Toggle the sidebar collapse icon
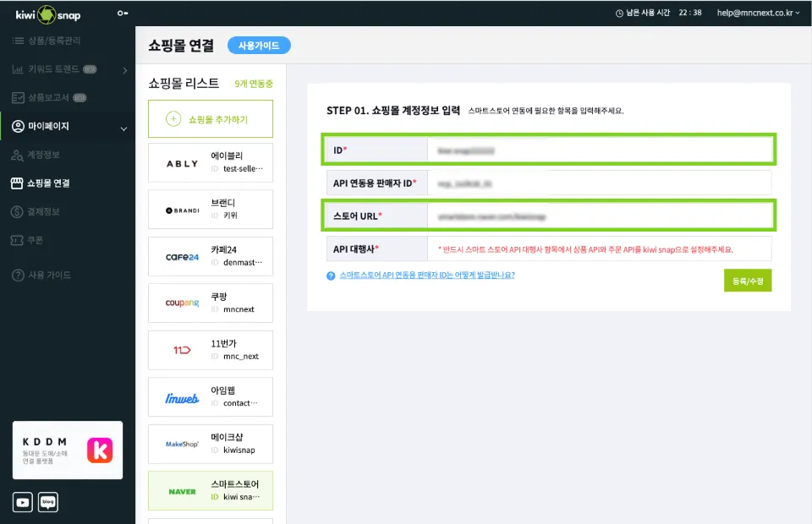 click(122, 14)
